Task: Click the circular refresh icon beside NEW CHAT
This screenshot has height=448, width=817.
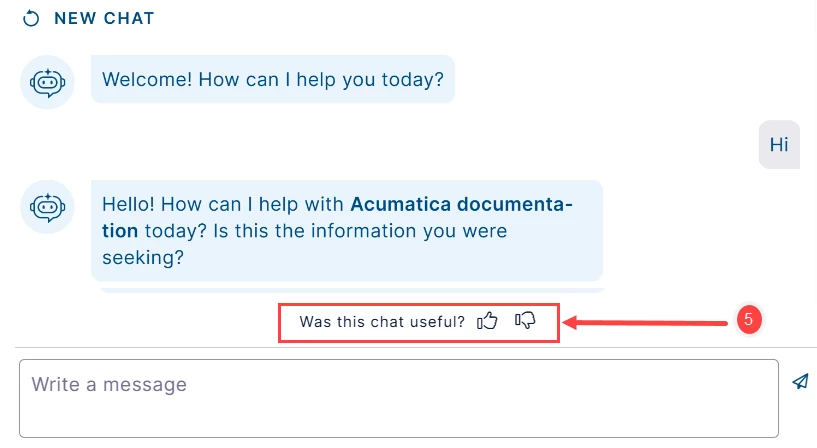Action: (x=31, y=18)
